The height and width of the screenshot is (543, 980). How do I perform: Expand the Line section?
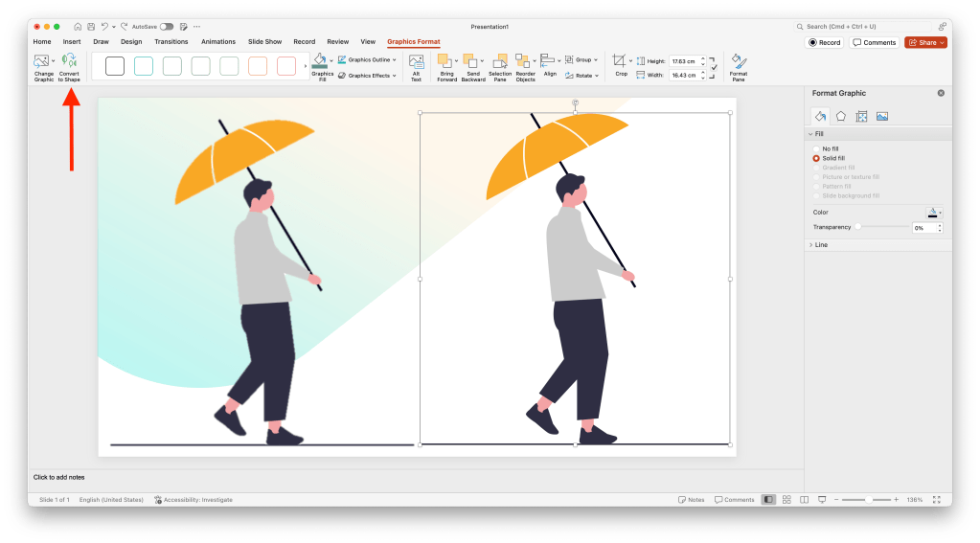(821, 245)
